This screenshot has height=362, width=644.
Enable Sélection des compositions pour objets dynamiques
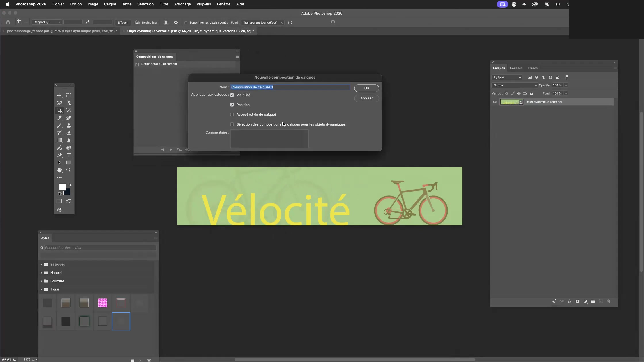pyautogui.click(x=232, y=124)
